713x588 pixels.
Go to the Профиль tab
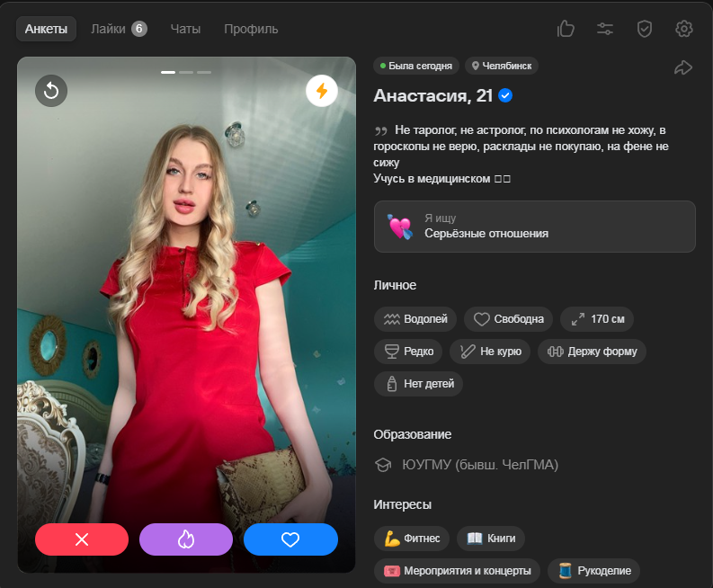point(251,29)
